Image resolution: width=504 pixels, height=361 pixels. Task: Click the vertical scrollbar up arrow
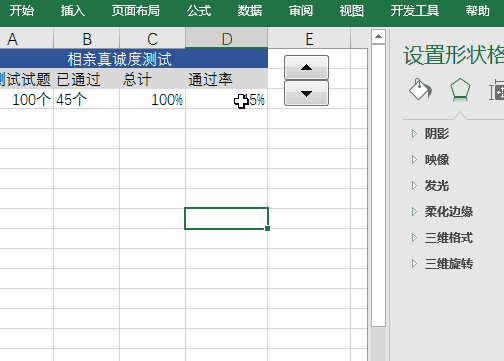click(378, 36)
